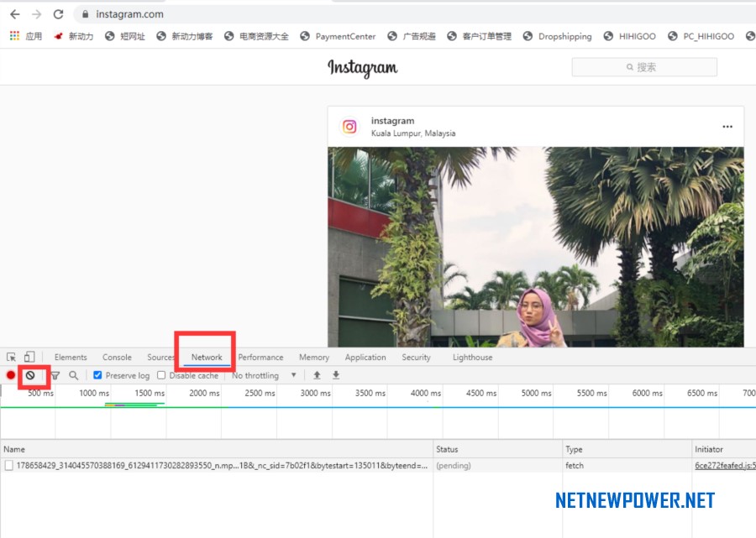Switch to the Application tab
Screen dimensions: 756x538
tap(365, 357)
